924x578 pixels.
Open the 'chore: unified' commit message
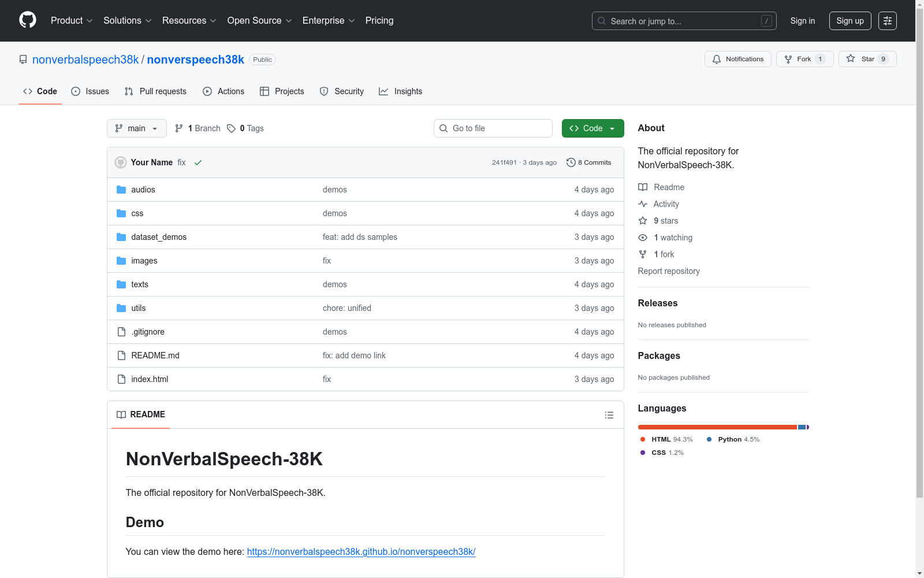pos(347,308)
